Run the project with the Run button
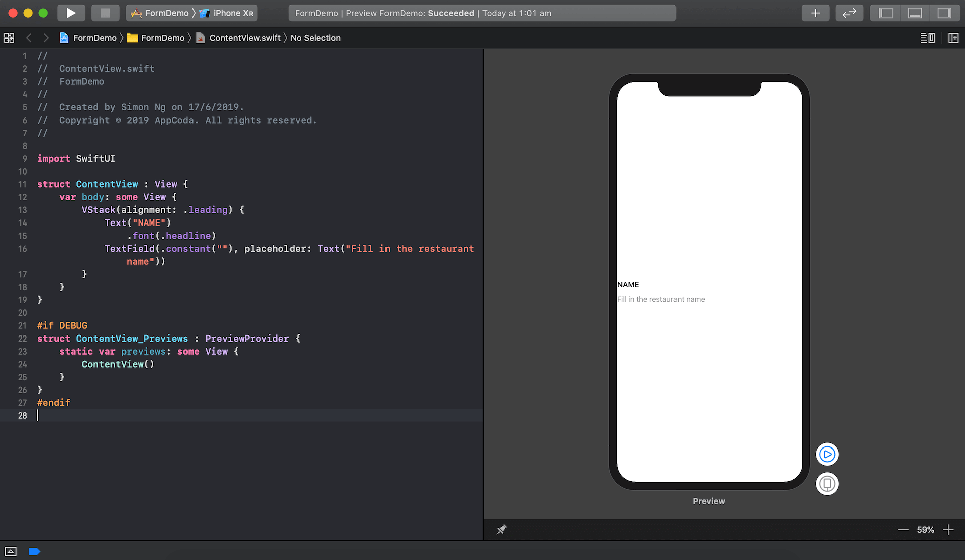Image resolution: width=965 pixels, height=560 pixels. pyautogui.click(x=71, y=13)
